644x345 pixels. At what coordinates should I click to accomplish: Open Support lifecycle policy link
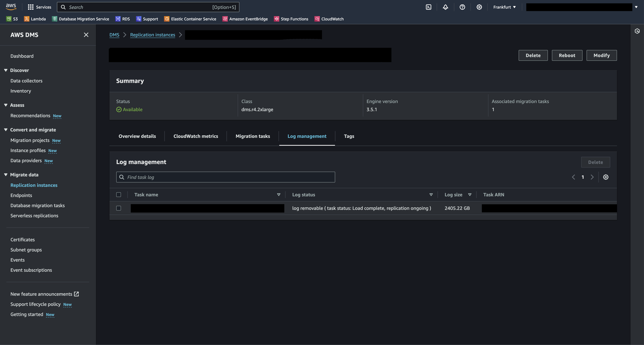(x=35, y=304)
